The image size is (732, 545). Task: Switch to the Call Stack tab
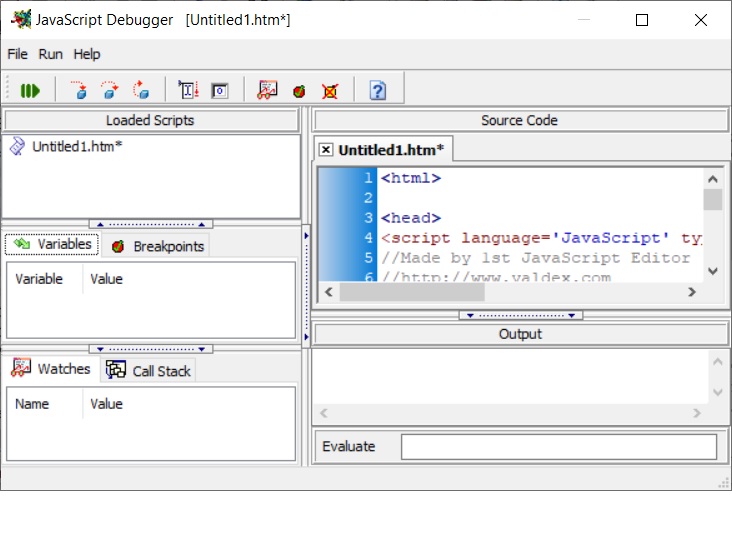point(148,371)
